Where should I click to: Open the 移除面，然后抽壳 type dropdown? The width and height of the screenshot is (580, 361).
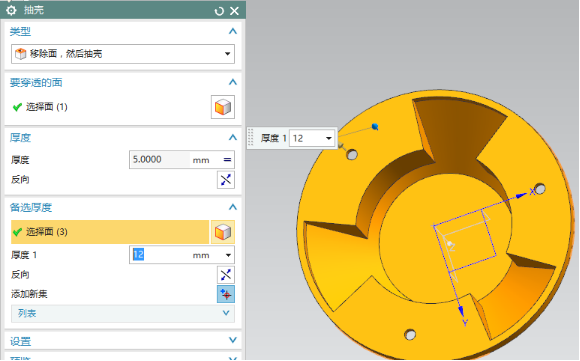[123, 54]
